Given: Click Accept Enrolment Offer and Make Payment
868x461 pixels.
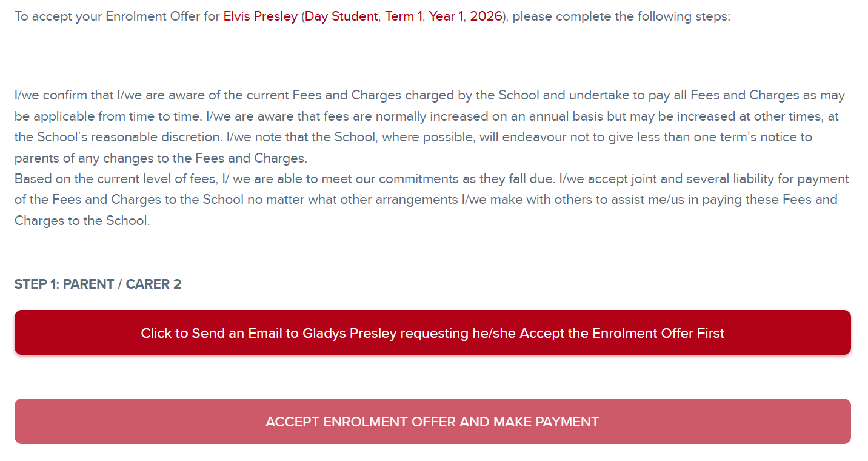Looking at the screenshot, I should click(x=432, y=421).
